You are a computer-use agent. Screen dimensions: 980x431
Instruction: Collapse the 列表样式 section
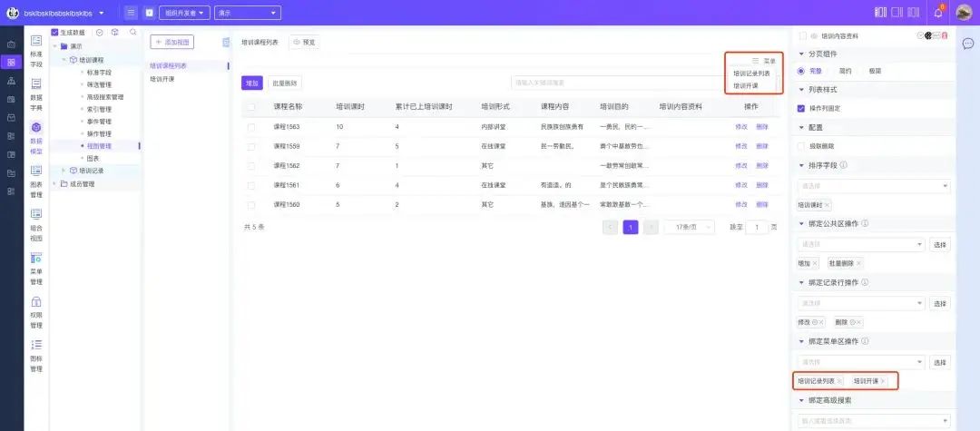802,90
